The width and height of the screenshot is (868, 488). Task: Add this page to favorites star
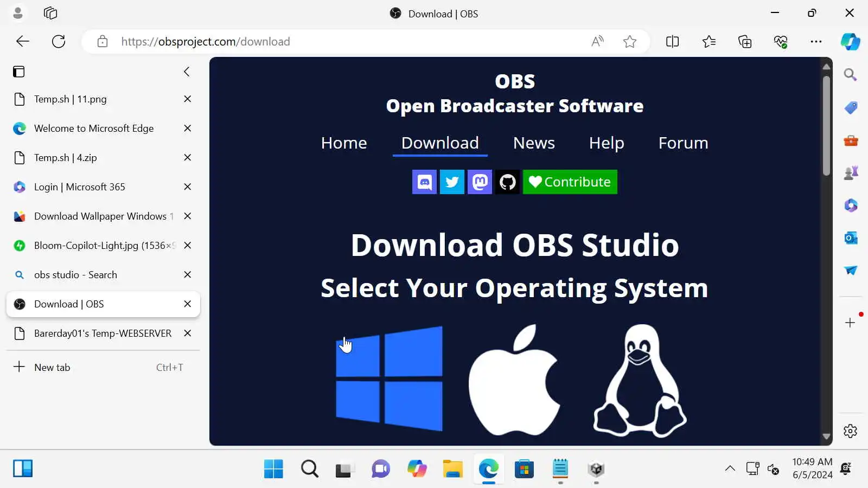(x=629, y=41)
